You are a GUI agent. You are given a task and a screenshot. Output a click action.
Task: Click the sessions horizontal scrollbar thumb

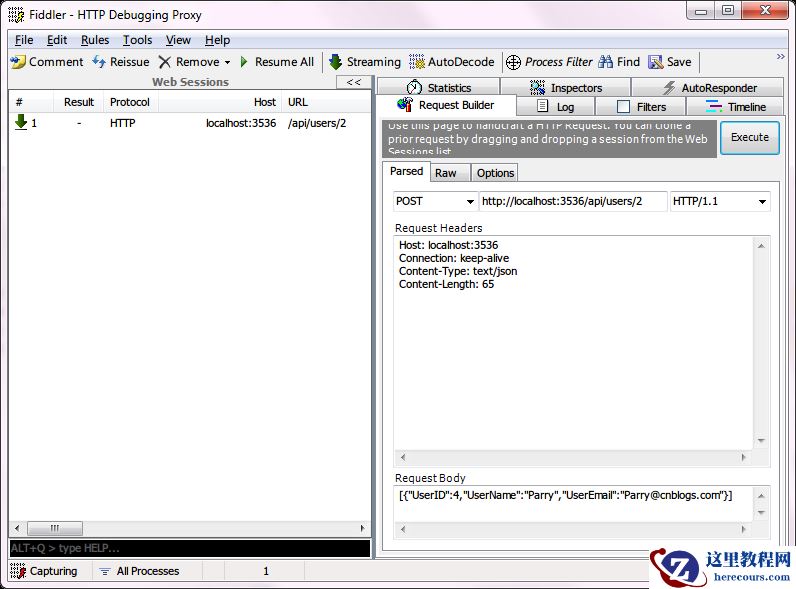click(55, 528)
